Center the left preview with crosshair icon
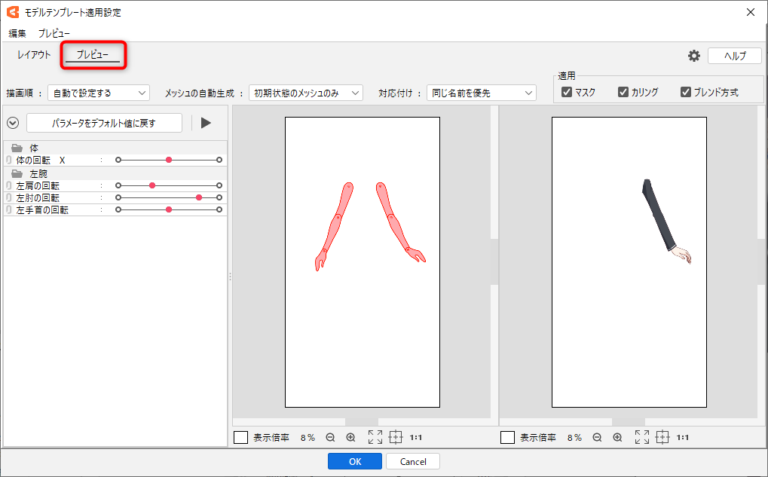 (396, 437)
